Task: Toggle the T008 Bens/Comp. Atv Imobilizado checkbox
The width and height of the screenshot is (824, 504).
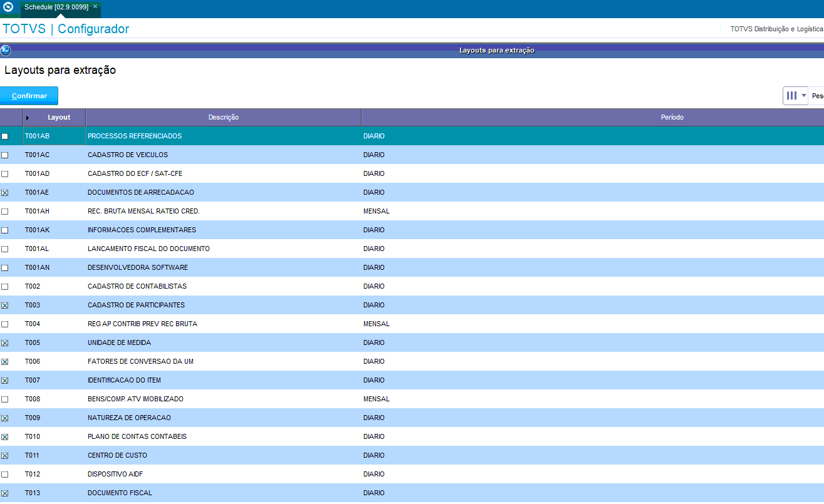Action: [x=5, y=399]
